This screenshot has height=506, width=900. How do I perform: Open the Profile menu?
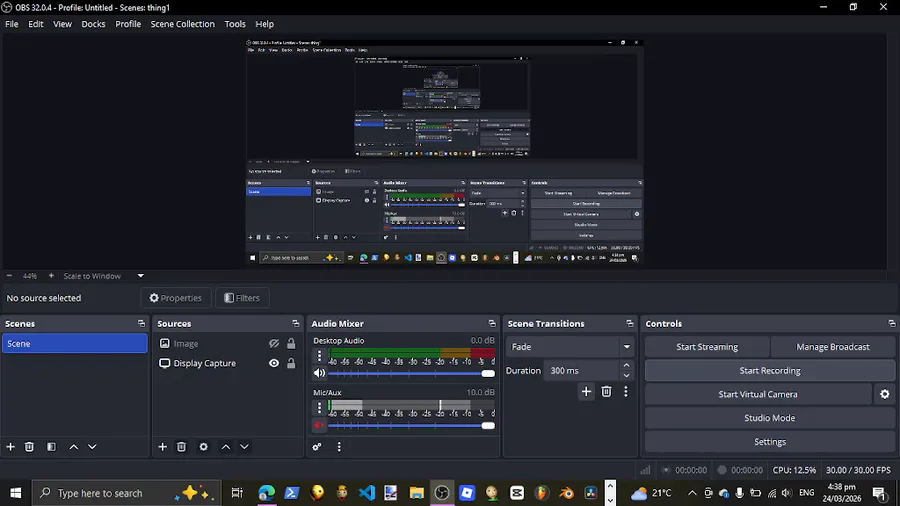pyautogui.click(x=128, y=24)
